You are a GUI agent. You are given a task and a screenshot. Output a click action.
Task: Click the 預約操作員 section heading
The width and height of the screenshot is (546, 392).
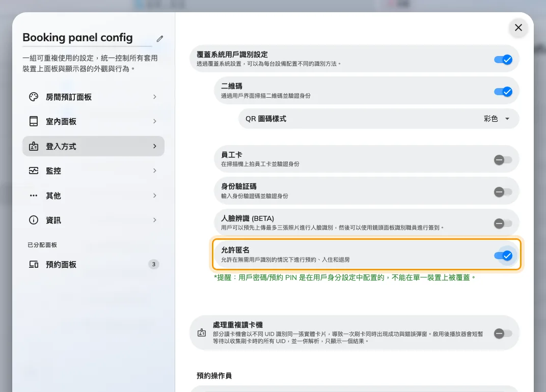[x=214, y=376]
